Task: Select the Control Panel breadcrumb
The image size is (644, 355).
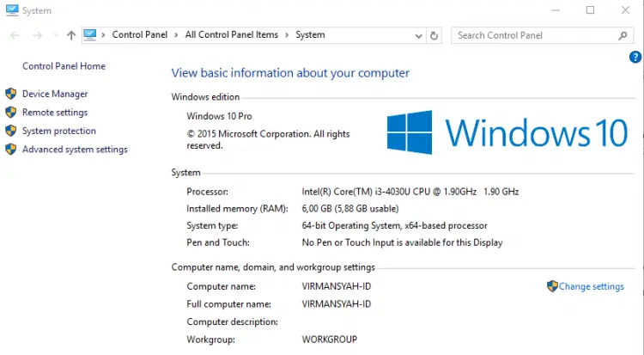Action: pos(140,35)
